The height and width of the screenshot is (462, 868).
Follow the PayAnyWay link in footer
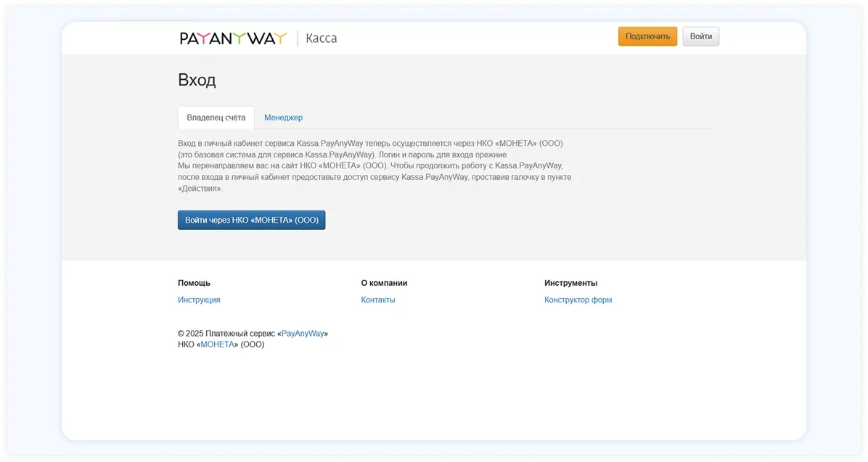click(303, 334)
